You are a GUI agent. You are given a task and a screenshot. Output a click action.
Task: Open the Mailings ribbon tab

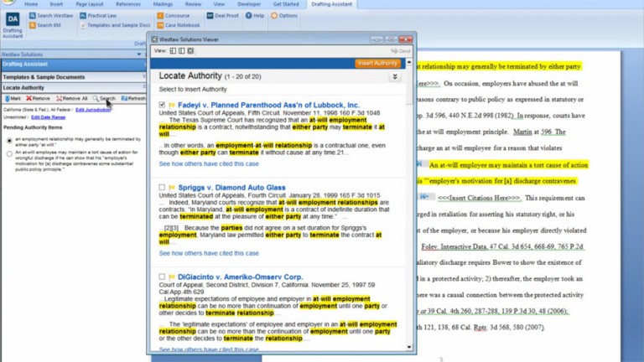(x=162, y=4)
